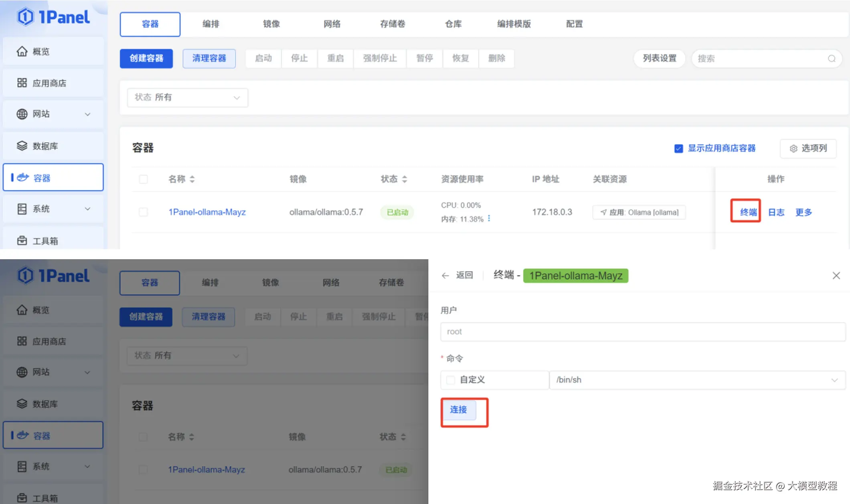Click the 连接 button
Viewport: 850px width, 504px height.
point(458,409)
